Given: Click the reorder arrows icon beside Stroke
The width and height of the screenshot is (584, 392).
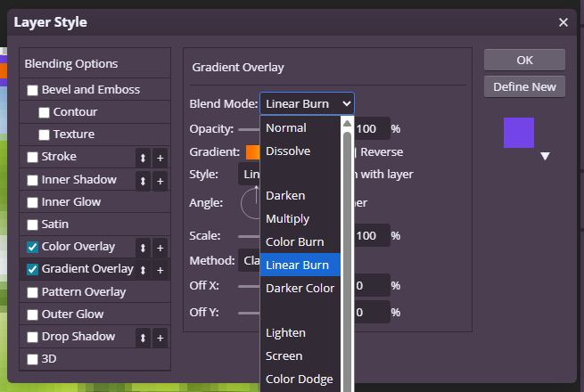Looking at the screenshot, I should point(143,158).
